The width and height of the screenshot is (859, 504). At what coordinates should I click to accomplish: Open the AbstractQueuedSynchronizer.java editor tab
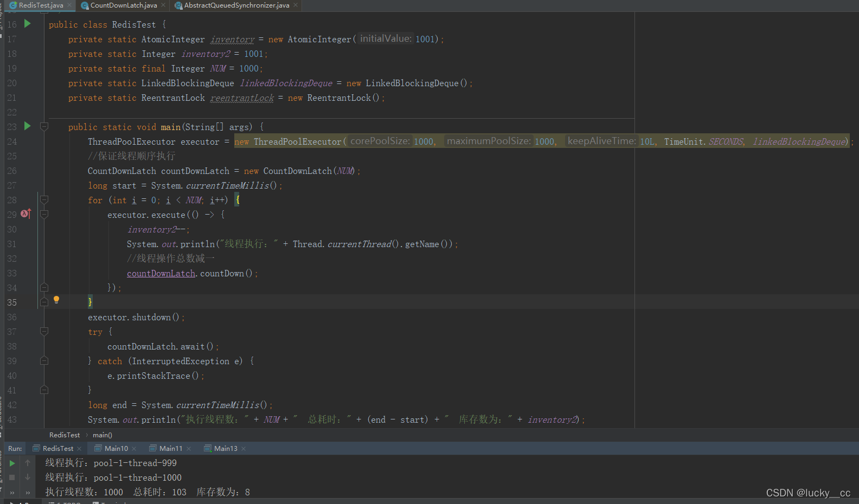[x=237, y=5]
